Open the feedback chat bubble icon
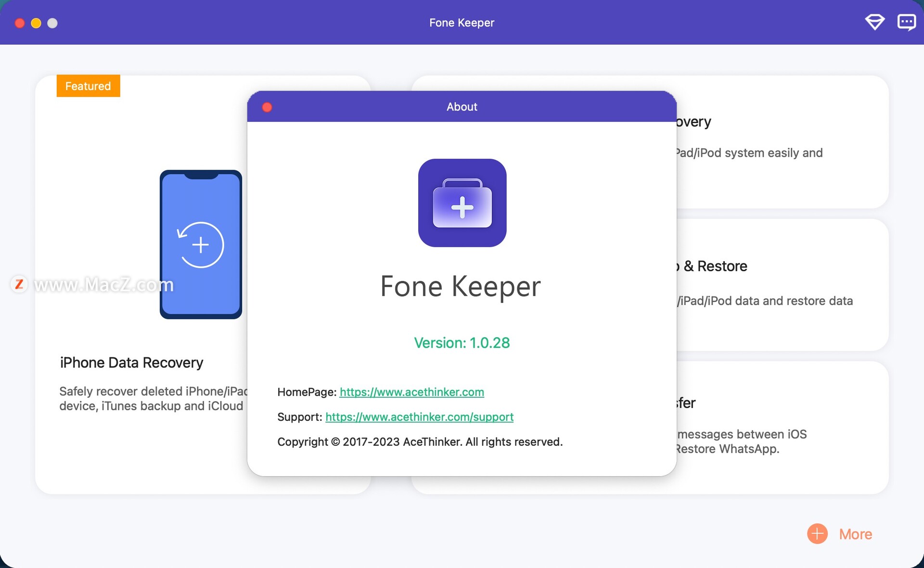 [906, 22]
